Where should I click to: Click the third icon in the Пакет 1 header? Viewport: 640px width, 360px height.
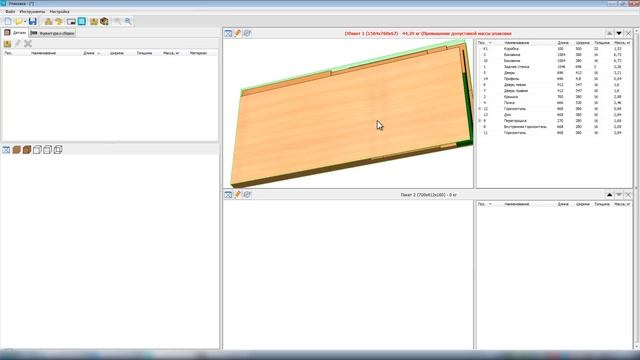click(247, 33)
